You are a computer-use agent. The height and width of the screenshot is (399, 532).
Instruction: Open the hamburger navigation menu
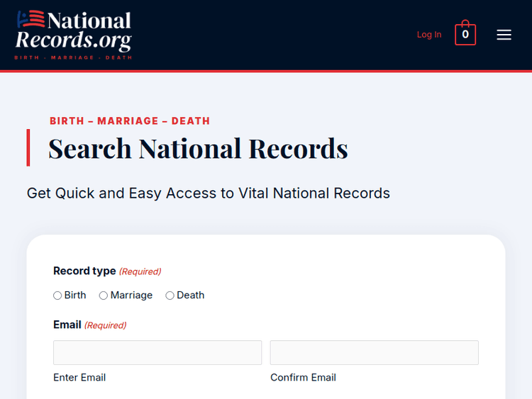pyautogui.click(x=504, y=35)
